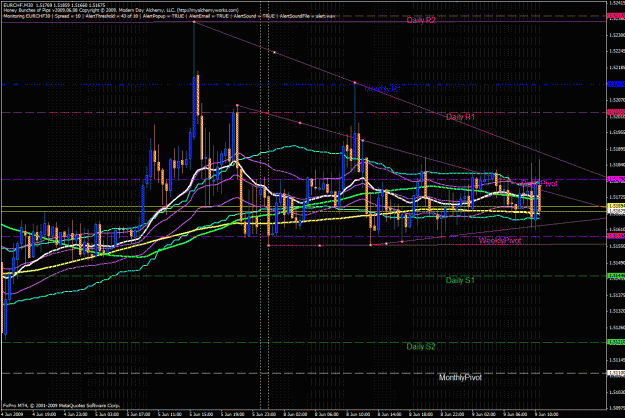Click the 5 Jun 15:00 time label
Viewport: 625px width, 418px height.
[202, 414]
